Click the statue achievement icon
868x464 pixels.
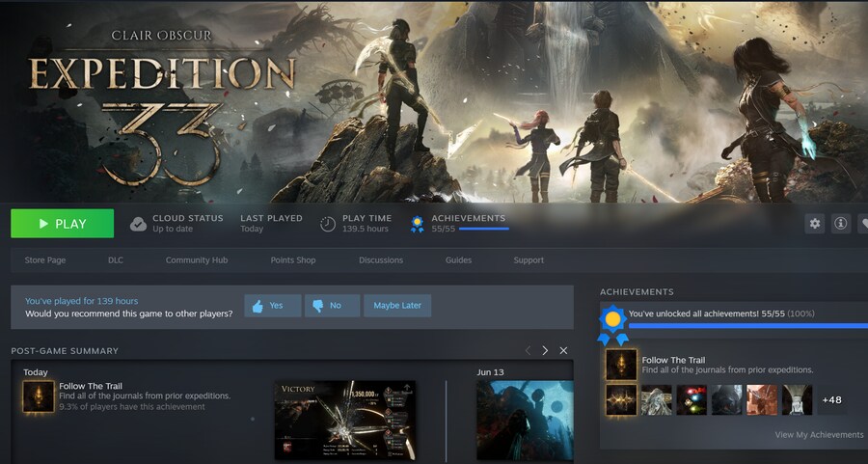tap(657, 399)
